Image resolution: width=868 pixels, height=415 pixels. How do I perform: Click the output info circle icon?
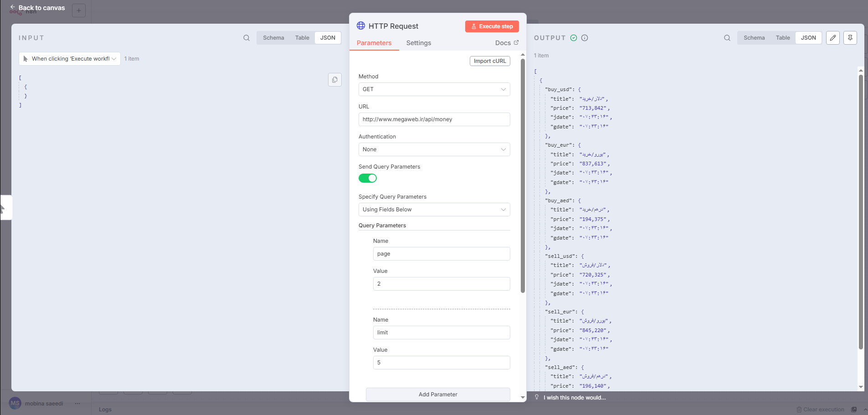click(x=585, y=38)
